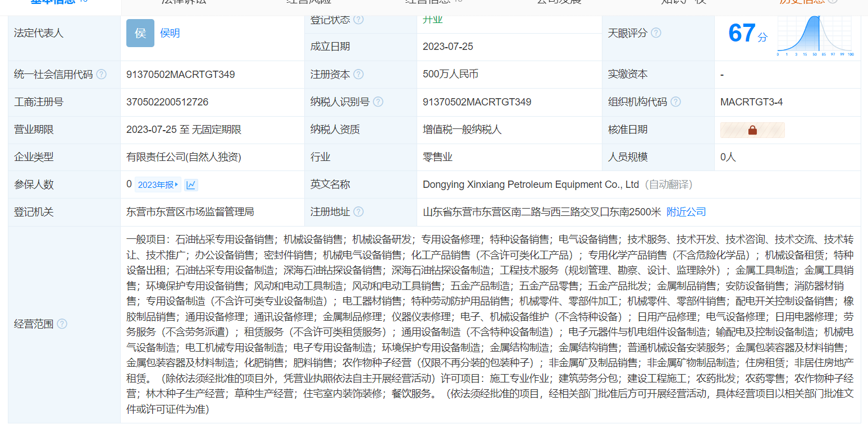Select the 注册地址 山东省东营市东营区 address text
Image resolution: width=868 pixels, height=438 pixels.
coord(542,212)
